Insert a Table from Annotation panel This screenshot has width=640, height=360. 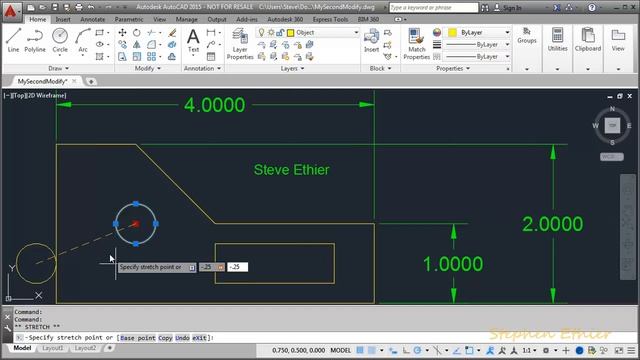pyautogui.click(x=211, y=56)
